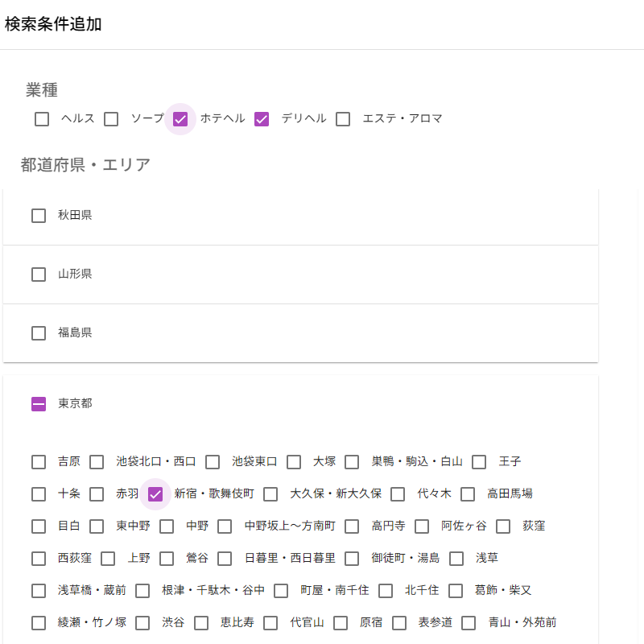Uncheck the ホテヘル checkbox
This screenshot has width=644, height=644.
point(180,119)
